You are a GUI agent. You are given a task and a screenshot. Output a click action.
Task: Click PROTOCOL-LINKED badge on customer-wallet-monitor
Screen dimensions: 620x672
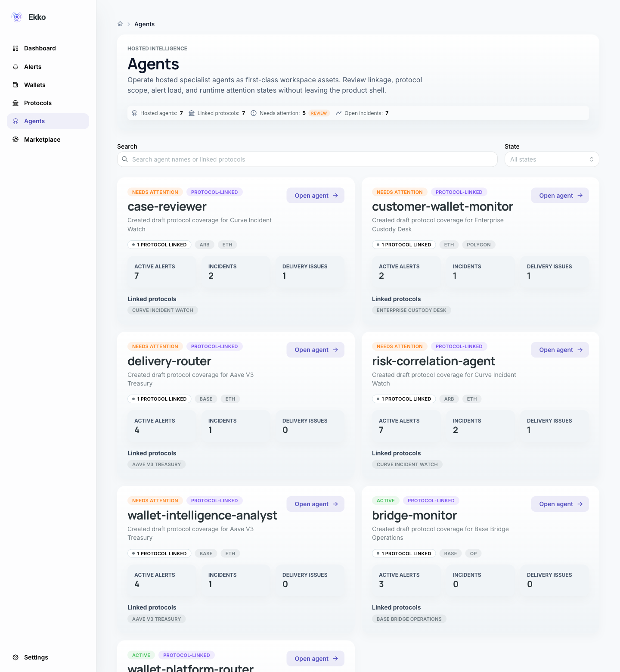[459, 192]
